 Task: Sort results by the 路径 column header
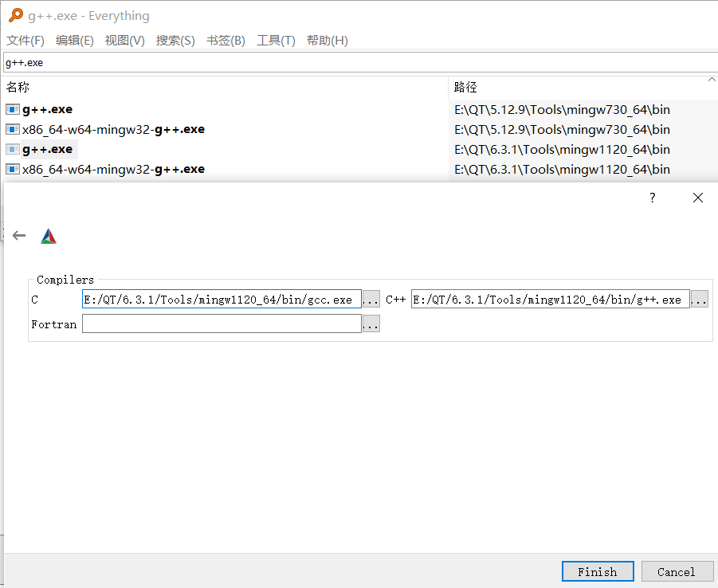[583, 87]
